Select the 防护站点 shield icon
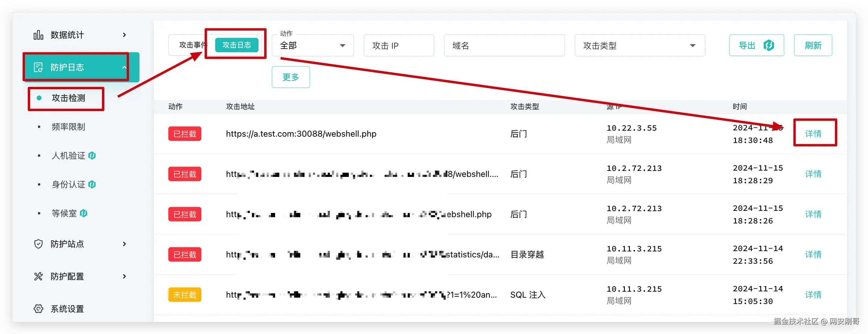868x334 pixels. 38,244
